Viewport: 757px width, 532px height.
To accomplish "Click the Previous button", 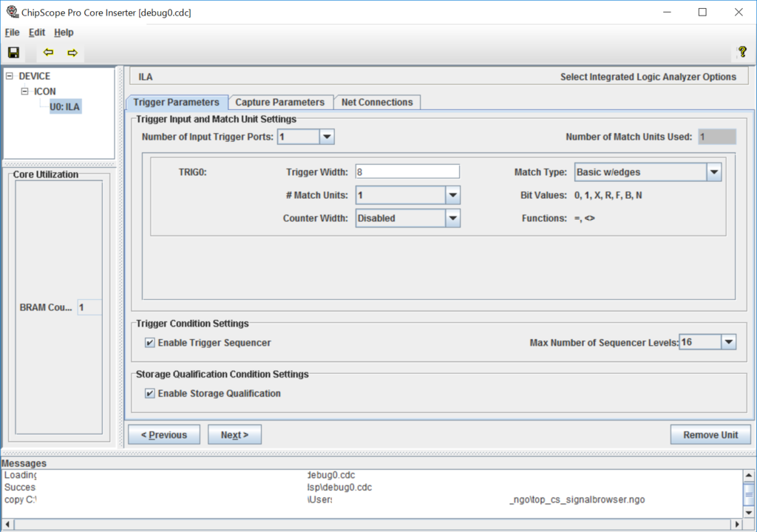I will pyautogui.click(x=164, y=434).
